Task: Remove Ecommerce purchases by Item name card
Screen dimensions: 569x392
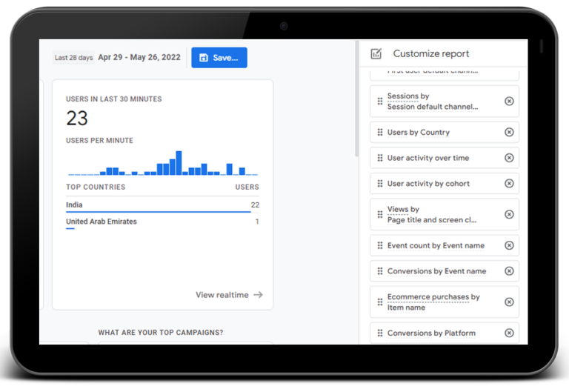Action: point(509,302)
